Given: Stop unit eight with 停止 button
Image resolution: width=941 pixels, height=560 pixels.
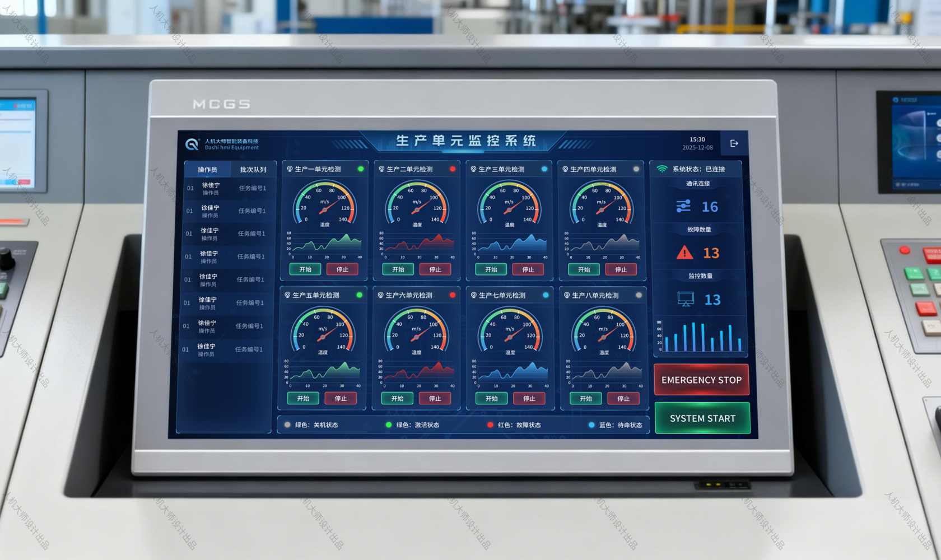Looking at the screenshot, I should pos(623,398).
